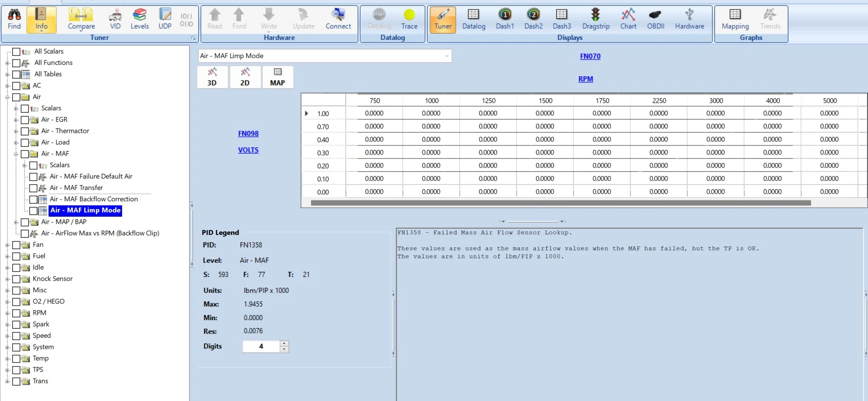Switch to the 3D view tab

coord(212,77)
